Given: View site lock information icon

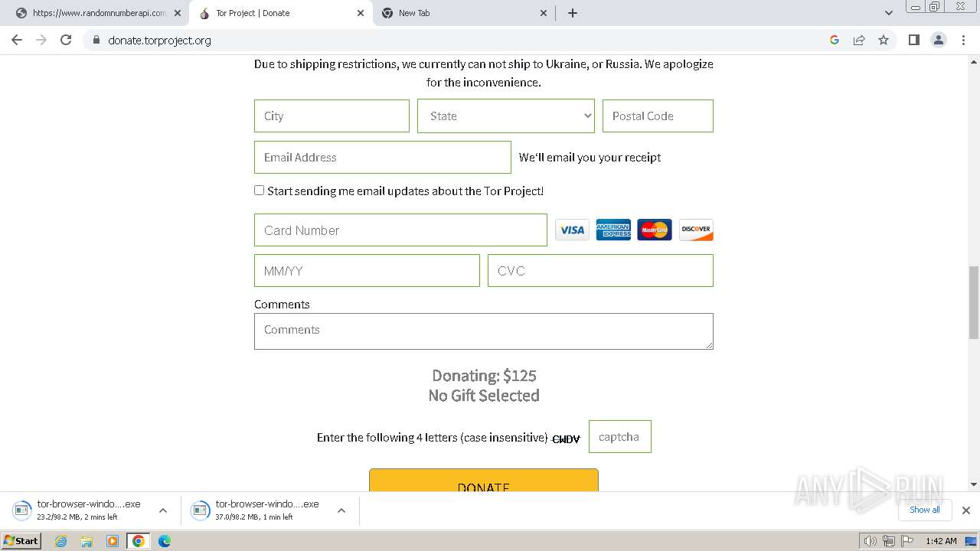Looking at the screenshot, I should click(x=96, y=40).
